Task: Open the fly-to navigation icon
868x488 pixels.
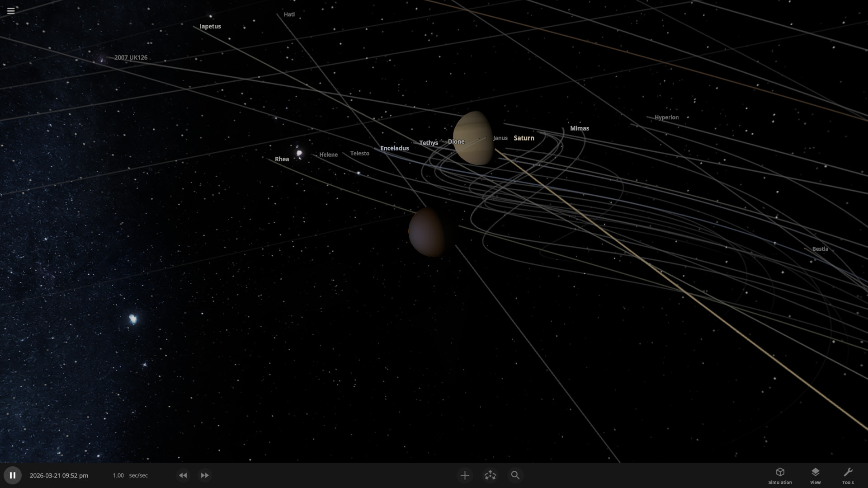Action: 490,475
